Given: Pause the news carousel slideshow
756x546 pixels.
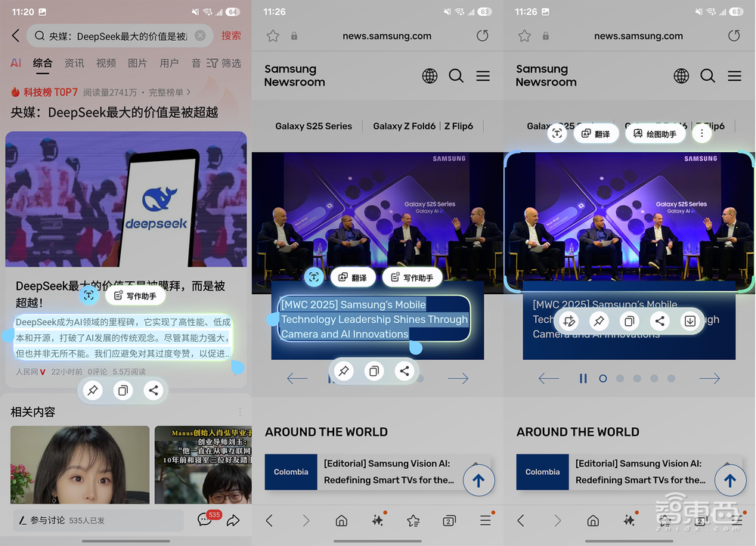Looking at the screenshot, I should point(583,378).
